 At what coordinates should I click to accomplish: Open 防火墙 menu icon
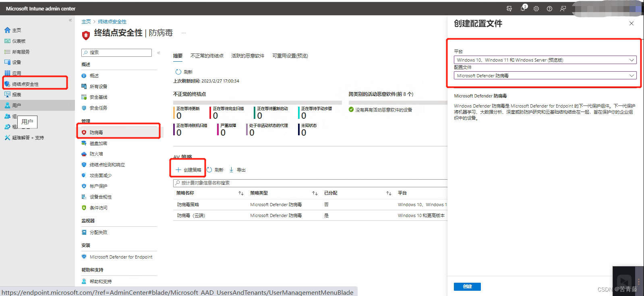tap(84, 154)
